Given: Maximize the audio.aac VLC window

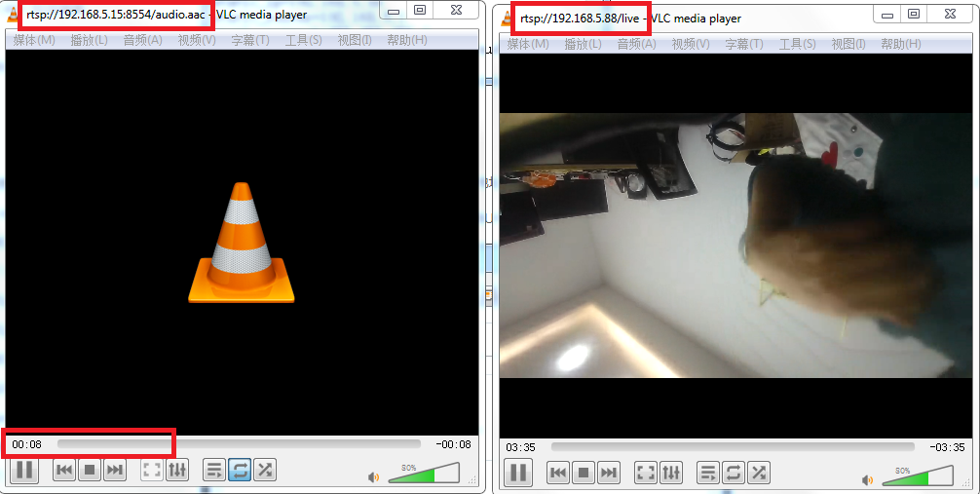Looking at the screenshot, I should click(420, 10).
